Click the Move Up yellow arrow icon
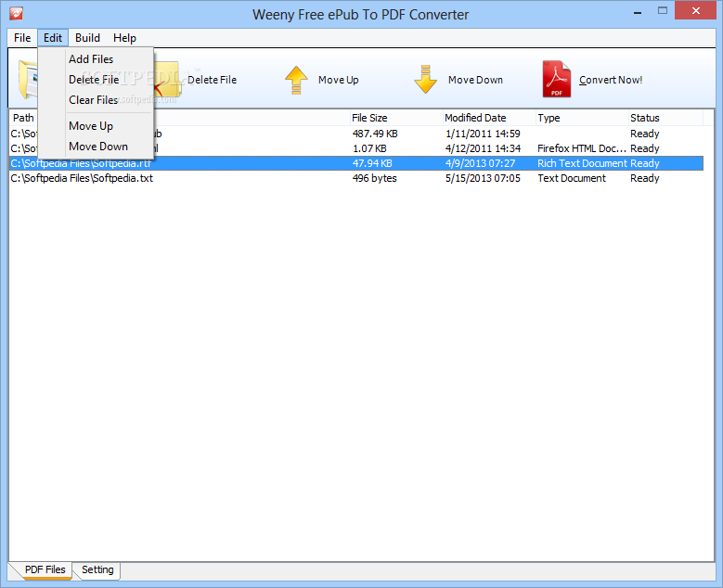The width and height of the screenshot is (723, 588). coord(296,80)
